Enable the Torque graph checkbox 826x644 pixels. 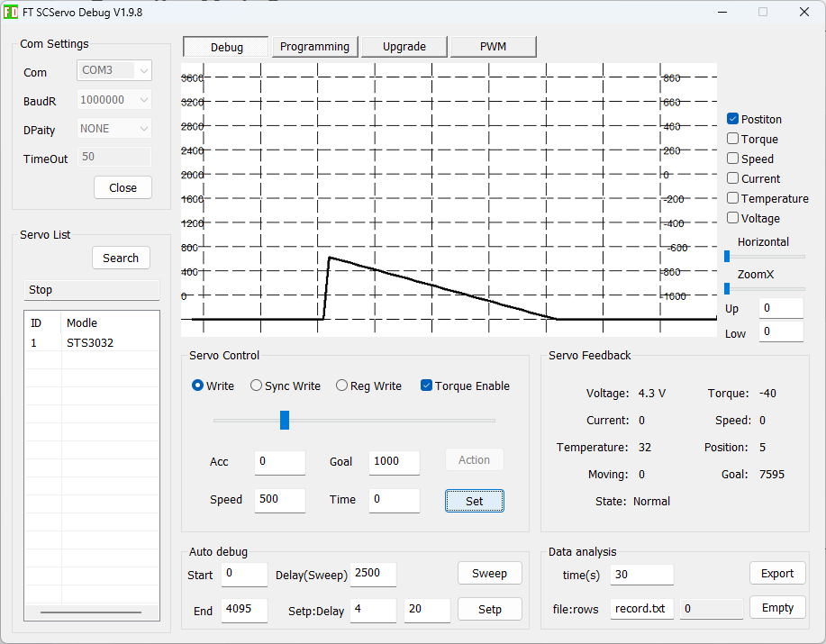732,139
